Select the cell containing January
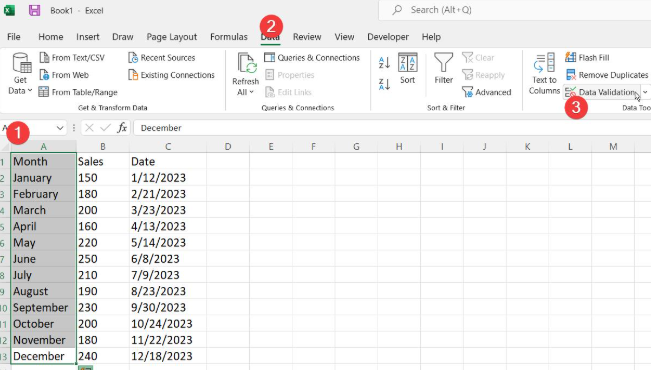Viewport: 653px width, 370px height. [x=43, y=178]
